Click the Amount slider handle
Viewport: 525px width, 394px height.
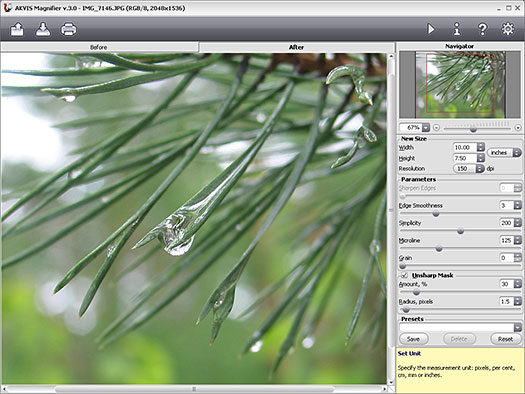[x=416, y=292]
